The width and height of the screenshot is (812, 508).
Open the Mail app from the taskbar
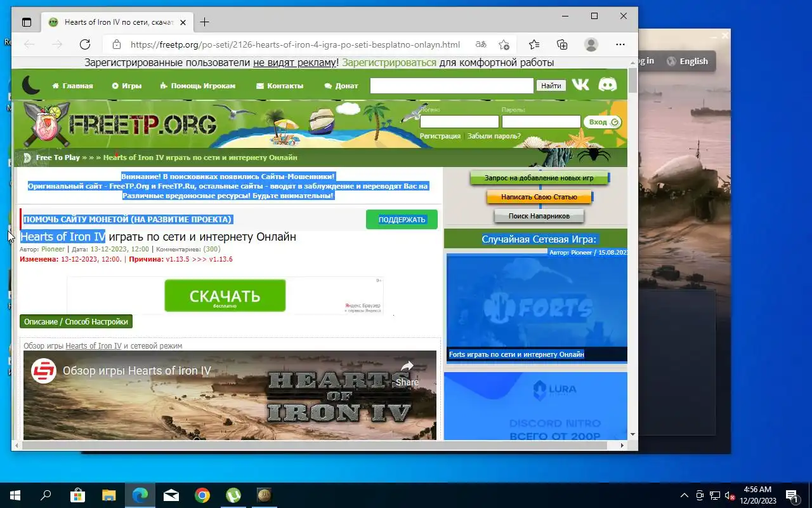[171, 495]
